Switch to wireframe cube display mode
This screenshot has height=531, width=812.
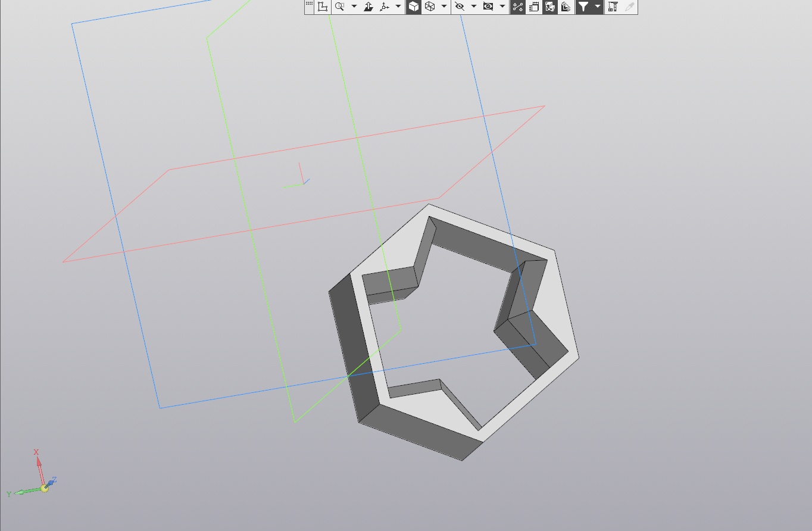click(x=430, y=7)
